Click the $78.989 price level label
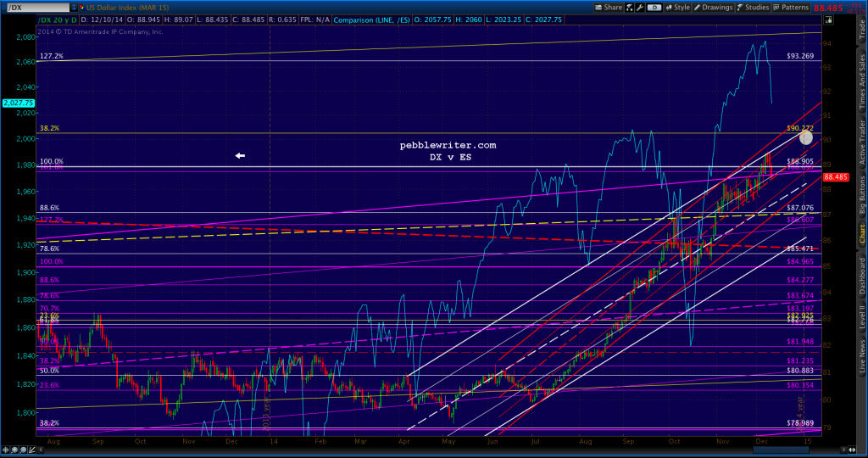This screenshot has width=868, height=458. [800, 422]
